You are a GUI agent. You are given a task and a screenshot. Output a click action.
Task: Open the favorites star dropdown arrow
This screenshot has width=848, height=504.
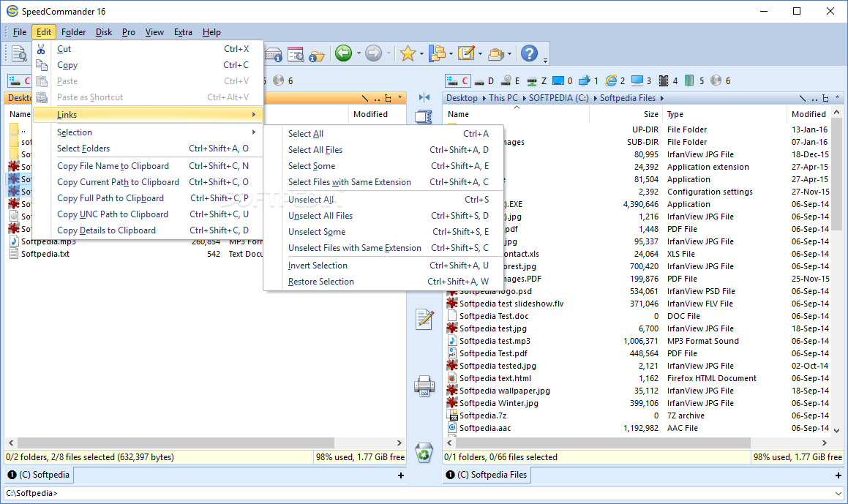tap(421, 53)
